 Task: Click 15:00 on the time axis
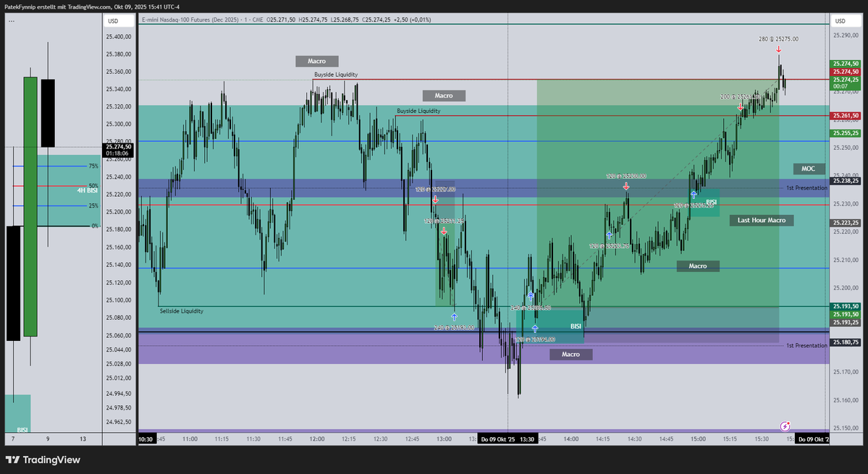tap(698, 439)
